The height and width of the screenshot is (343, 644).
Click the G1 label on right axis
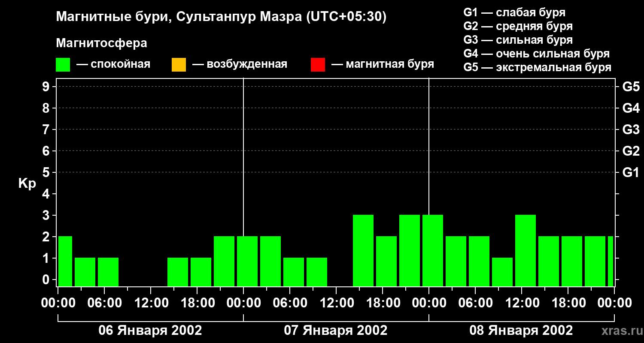coord(631,172)
